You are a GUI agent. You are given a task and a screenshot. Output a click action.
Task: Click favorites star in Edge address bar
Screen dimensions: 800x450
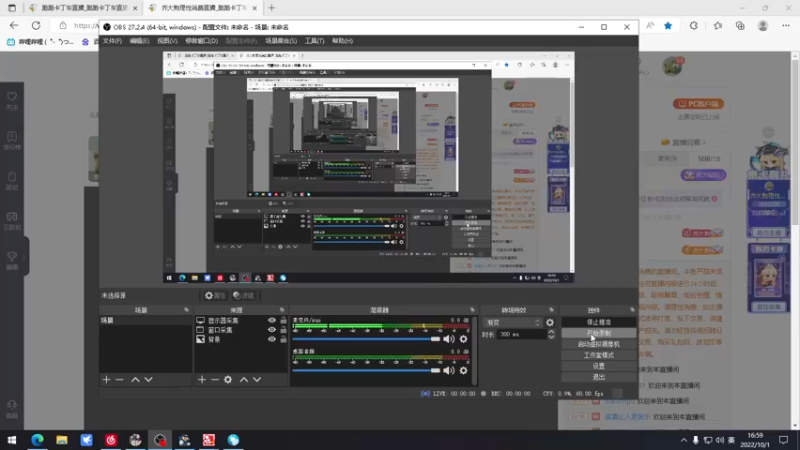(668, 26)
